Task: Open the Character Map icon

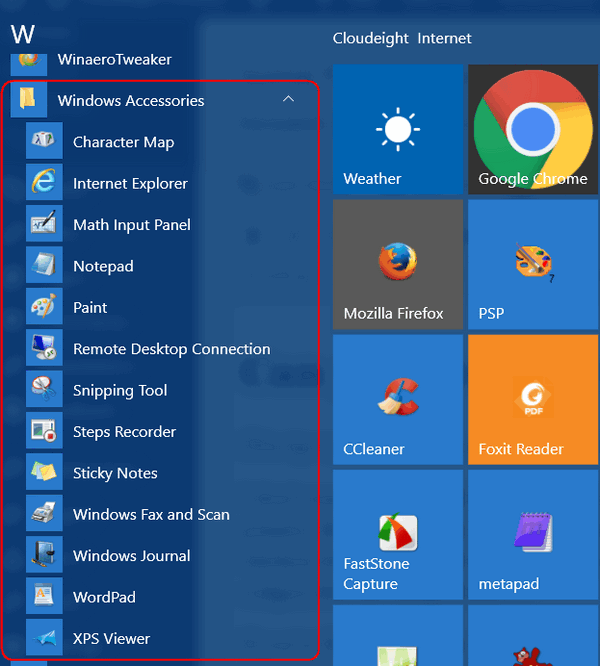Action: coord(44,141)
